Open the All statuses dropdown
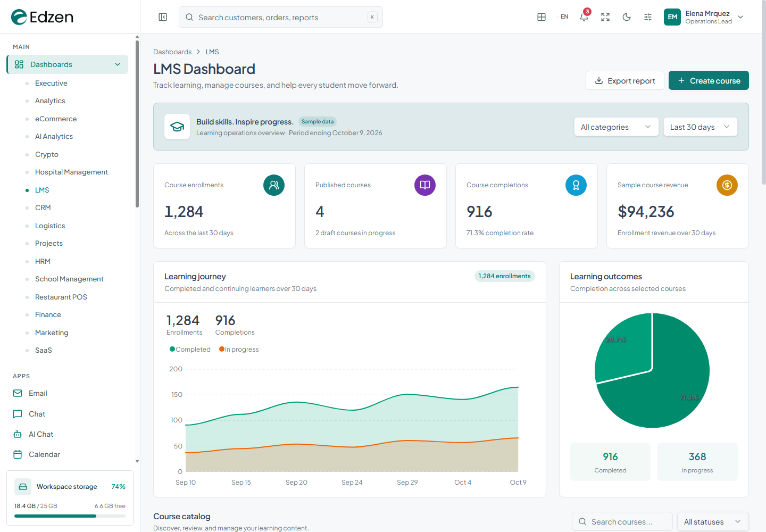This screenshot has height=532, width=766. tap(713, 522)
